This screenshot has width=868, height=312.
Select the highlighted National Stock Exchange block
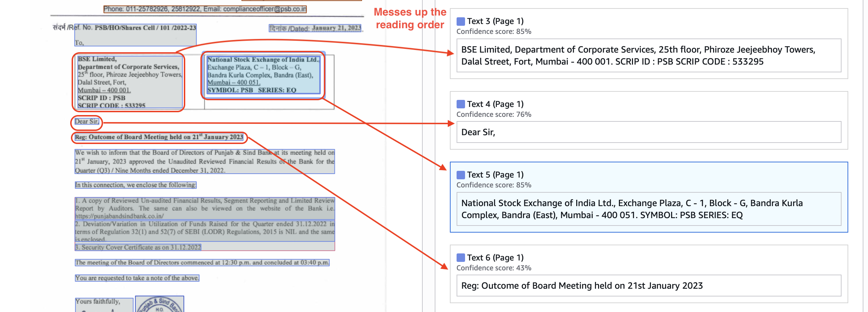coord(263,75)
